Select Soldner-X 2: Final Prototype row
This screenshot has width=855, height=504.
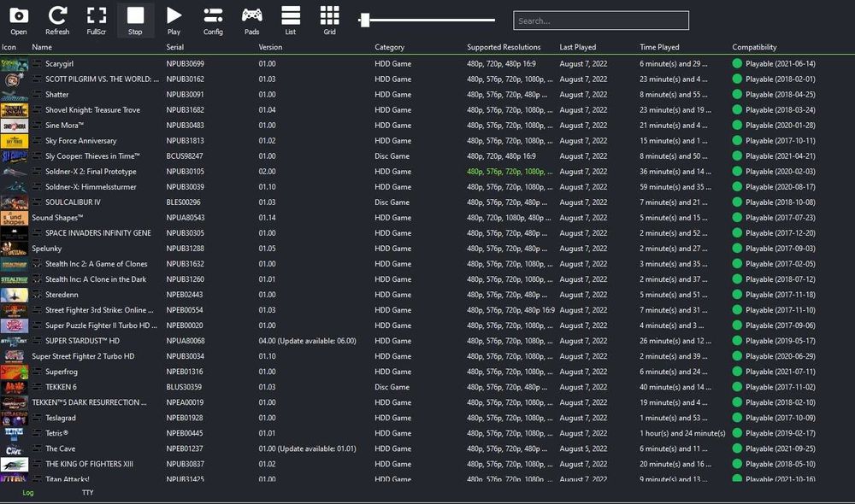(x=427, y=172)
